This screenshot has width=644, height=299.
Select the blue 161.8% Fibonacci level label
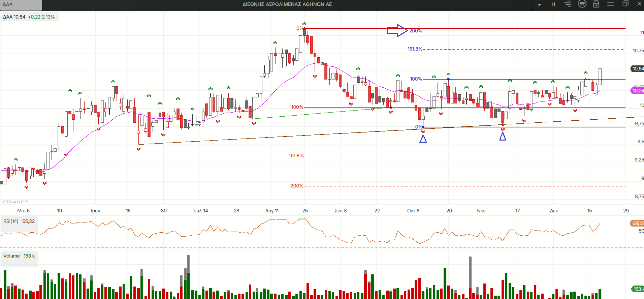point(415,49)
